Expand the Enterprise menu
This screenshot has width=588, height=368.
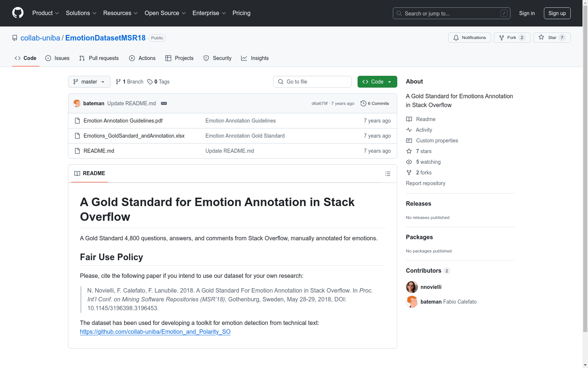coord(209,13)
